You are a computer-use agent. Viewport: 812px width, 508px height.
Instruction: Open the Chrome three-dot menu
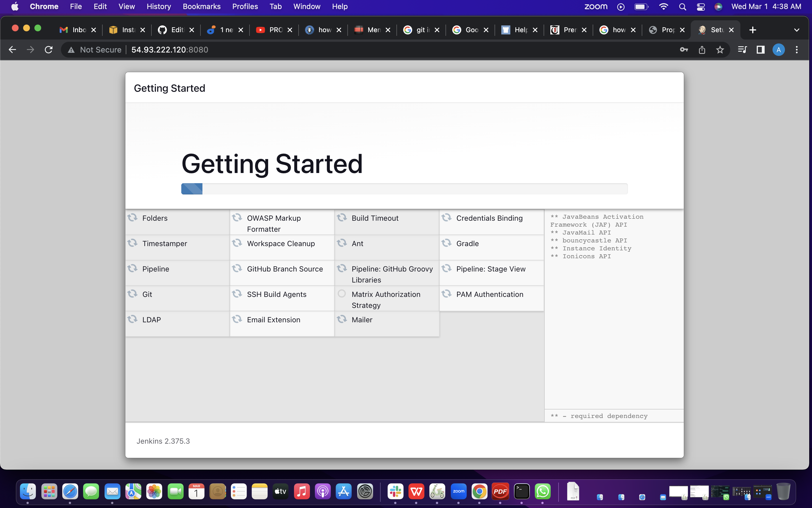pyautogui.click(x=796, y=50)
